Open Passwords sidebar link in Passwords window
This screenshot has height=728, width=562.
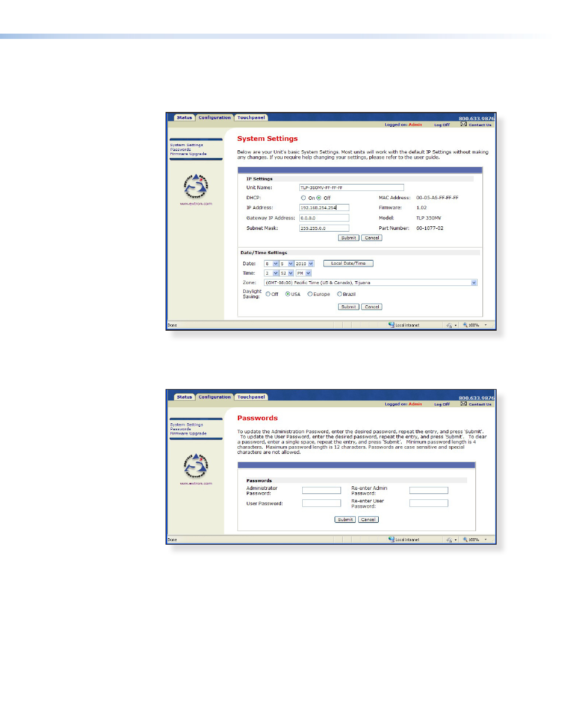[x=180, y=429]
